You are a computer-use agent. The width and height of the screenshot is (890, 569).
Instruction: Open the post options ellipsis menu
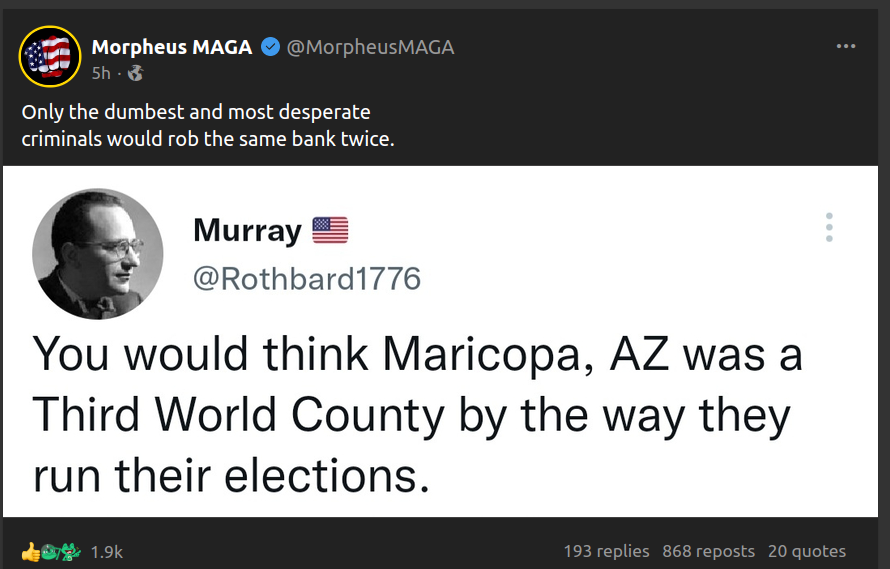[x=846, y=47]
